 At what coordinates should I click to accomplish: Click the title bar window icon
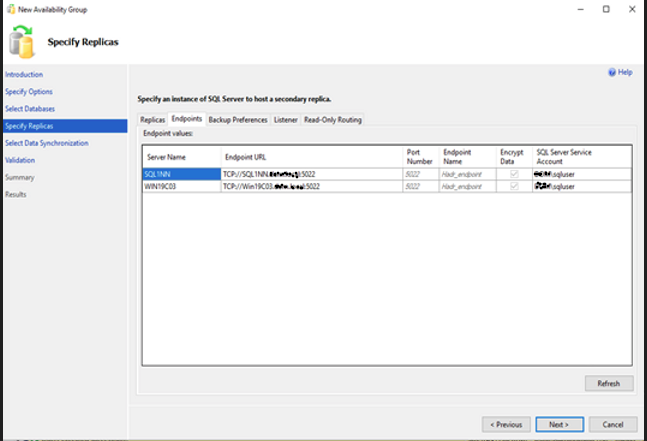pyautogui.click(x=9, y=8)
